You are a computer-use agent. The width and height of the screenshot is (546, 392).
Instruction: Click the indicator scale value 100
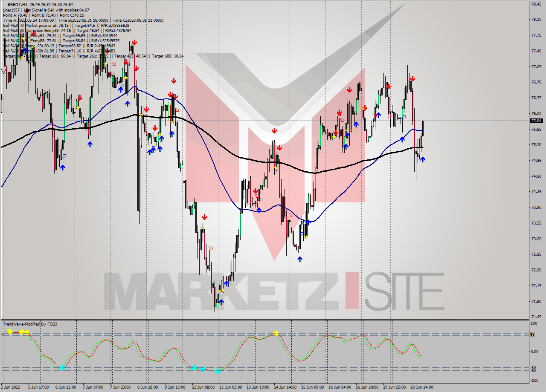534,323
